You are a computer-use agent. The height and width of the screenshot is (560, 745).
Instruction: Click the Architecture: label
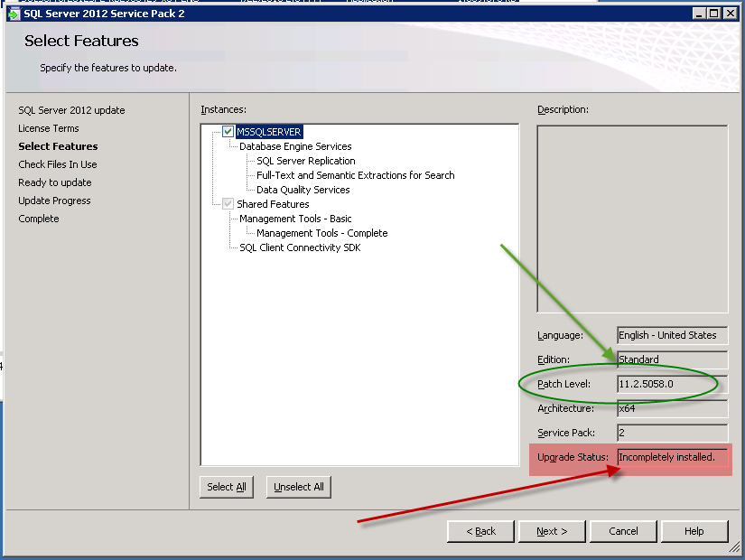[x=565, y=408]
